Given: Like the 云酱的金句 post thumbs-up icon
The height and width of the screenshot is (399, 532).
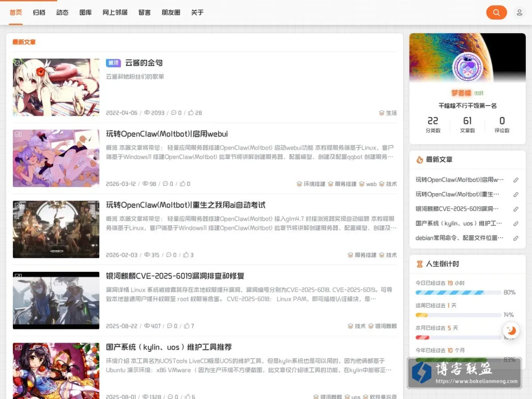Looking at the screenshot, I should pyautogui.click(x=191, y=113).
